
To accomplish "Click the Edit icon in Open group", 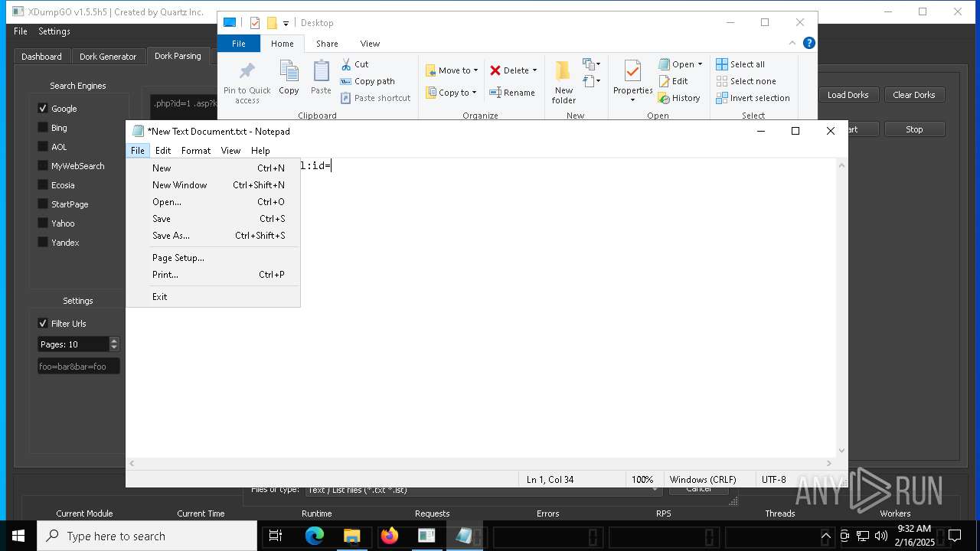I will click(x=665, y=81).
